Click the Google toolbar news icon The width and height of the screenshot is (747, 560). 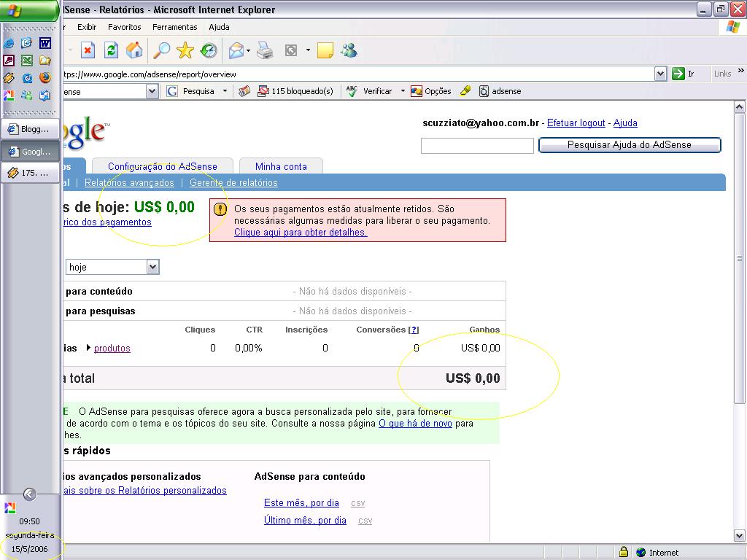244,91
